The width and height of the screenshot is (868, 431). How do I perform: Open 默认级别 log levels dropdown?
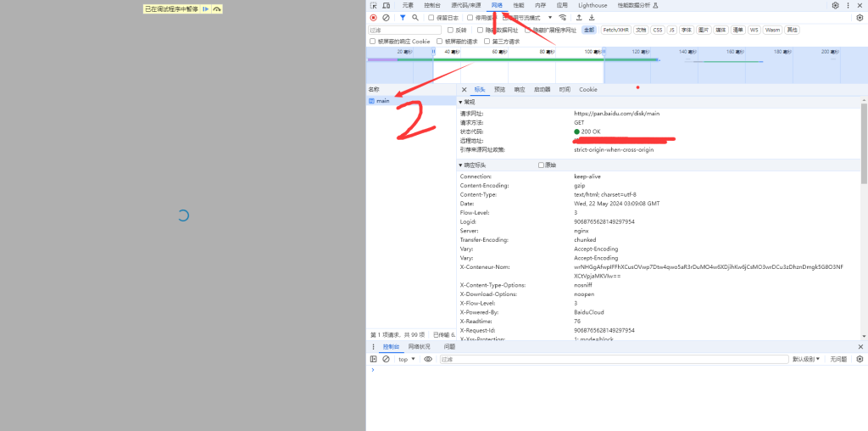[806, 359]
